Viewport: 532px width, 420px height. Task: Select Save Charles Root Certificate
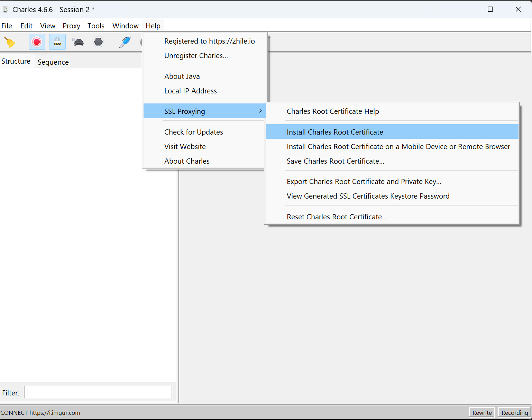coord(335,161)
